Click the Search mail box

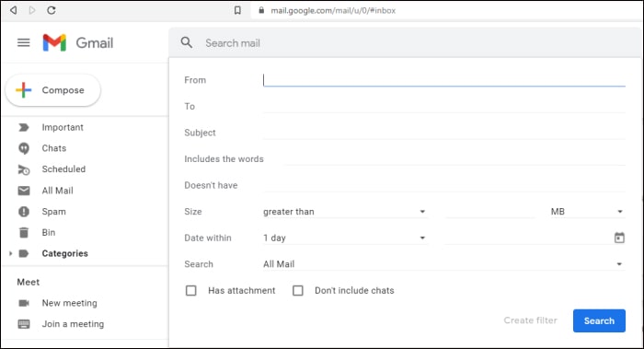(x=405, y=42)
